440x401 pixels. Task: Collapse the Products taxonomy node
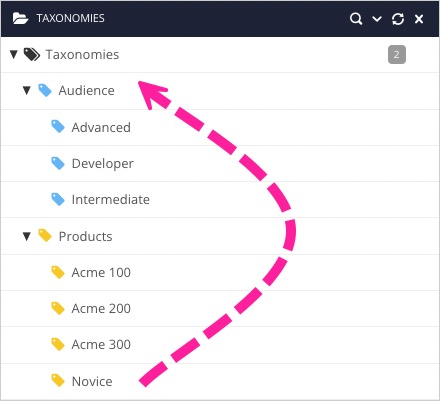(x=27, y=236)
